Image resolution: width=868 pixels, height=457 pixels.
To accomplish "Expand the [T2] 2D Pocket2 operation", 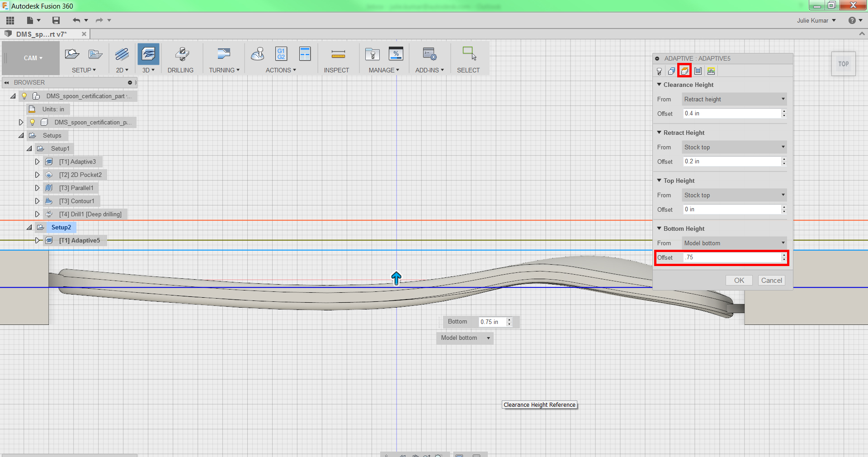I will (x=37, y=175).
